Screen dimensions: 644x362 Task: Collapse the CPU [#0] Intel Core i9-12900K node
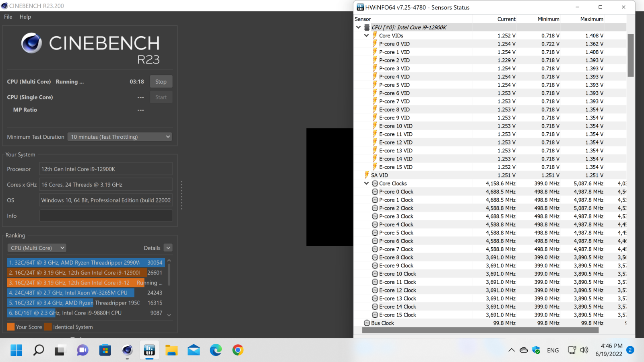(358, 27)
